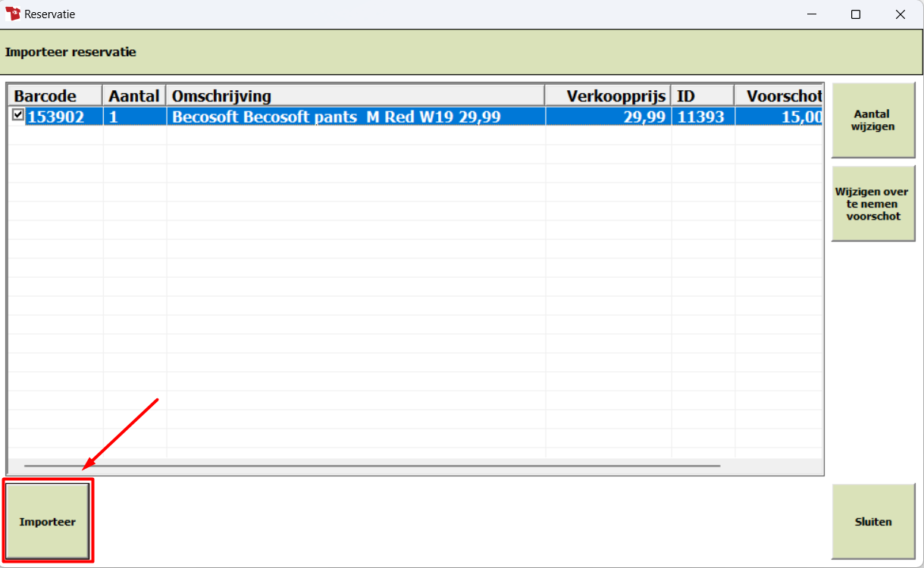The width and height of the screenshot is (924, 568).
Task: Open Aantal wijzigen
Action: [x=873, y=120]
